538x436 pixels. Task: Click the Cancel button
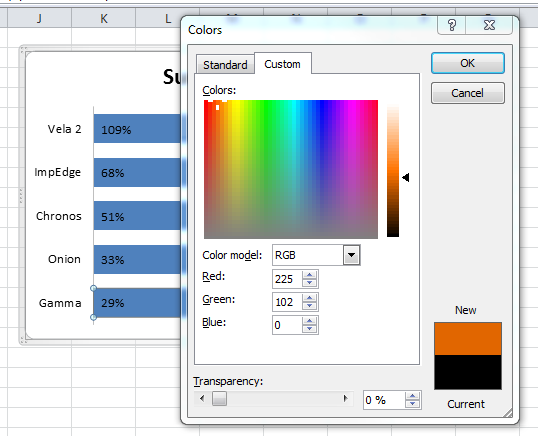click(x=468, y=93)
